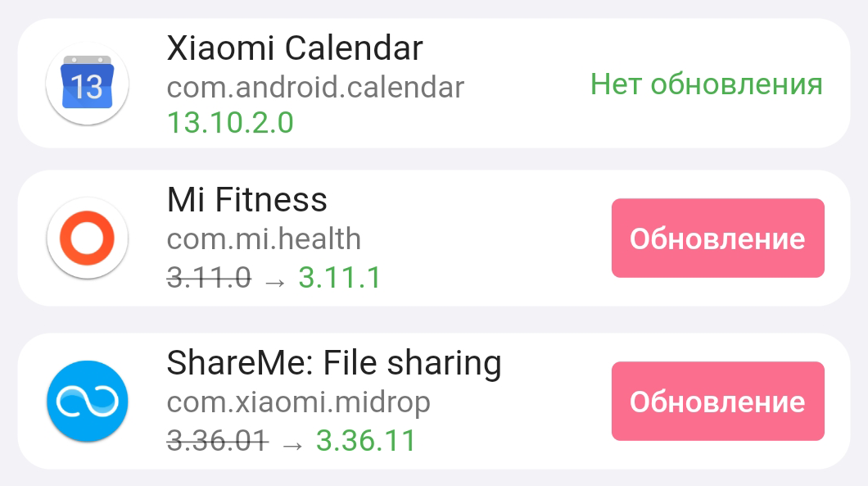This screenshot has height=486, width=868.
Task: Select the Mi Fitness title
Action: click(247, 199)
